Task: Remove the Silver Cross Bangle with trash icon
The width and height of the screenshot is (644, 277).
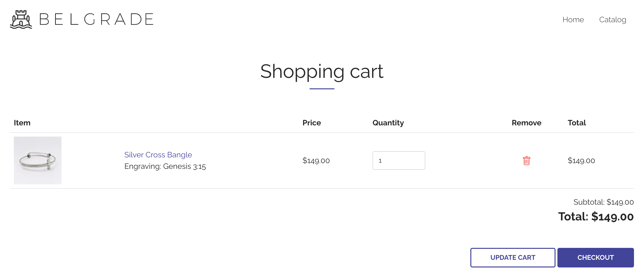Action: [x=526, y=161]
